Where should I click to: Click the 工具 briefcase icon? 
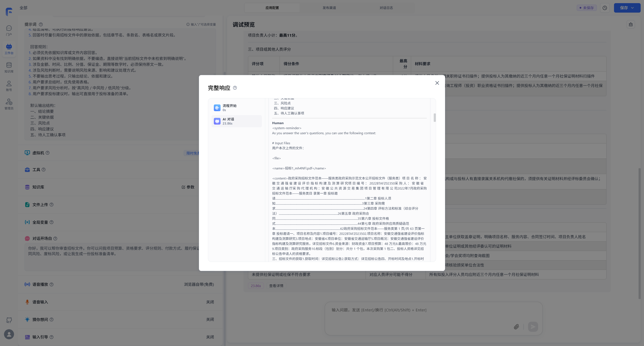click(27, 170)
